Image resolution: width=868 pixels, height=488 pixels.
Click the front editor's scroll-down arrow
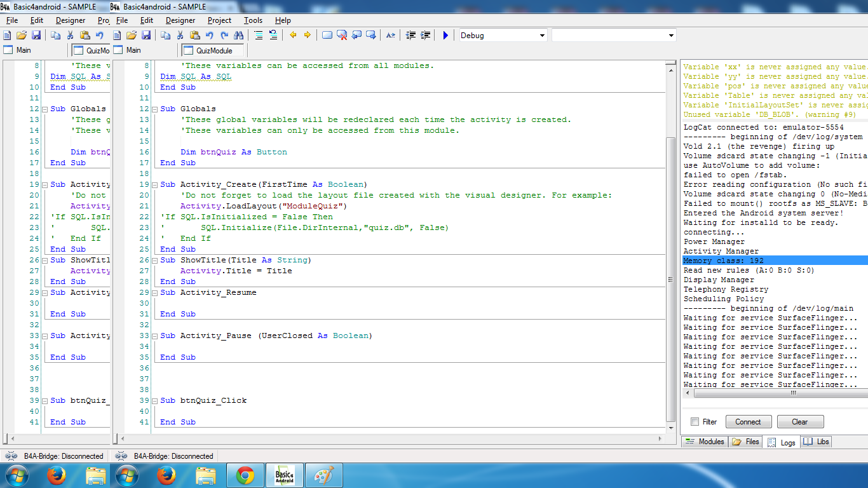pyautogui.click(x=670, y=428)
